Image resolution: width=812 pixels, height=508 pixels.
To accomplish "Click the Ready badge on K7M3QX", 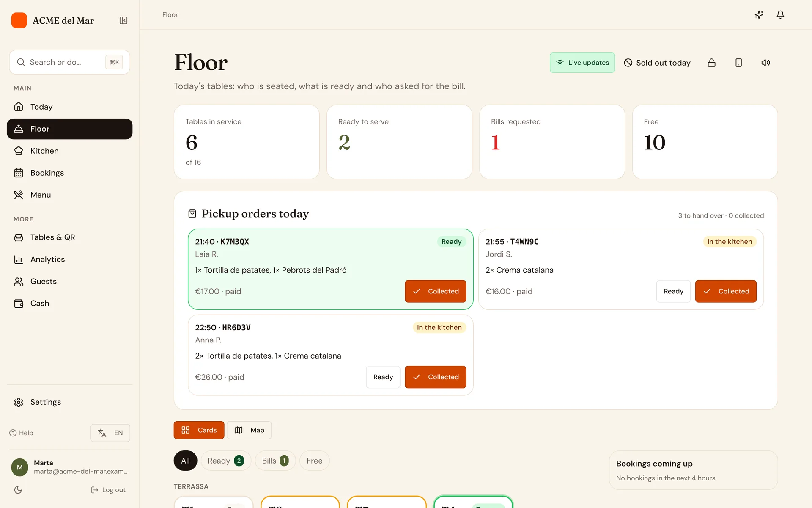I will (x=451, y=242).
